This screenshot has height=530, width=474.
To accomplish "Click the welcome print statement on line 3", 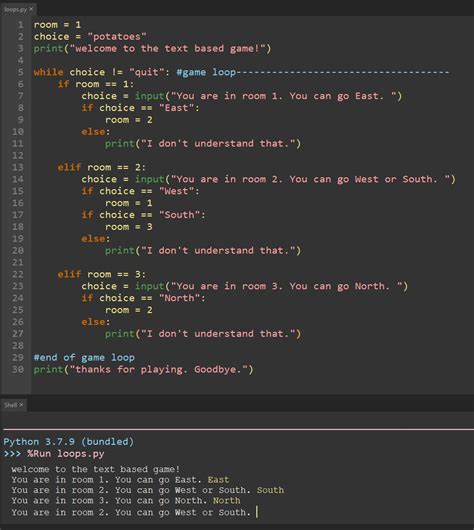I will point(152,49).
